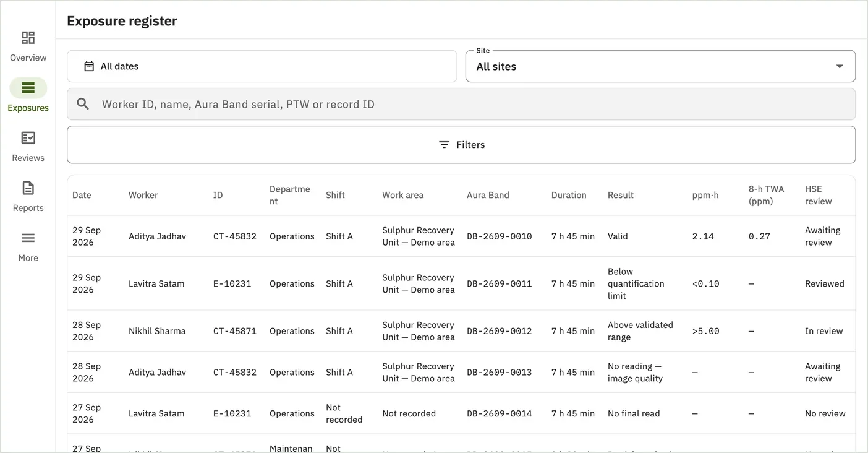Open the Filters button

[461, 145]
